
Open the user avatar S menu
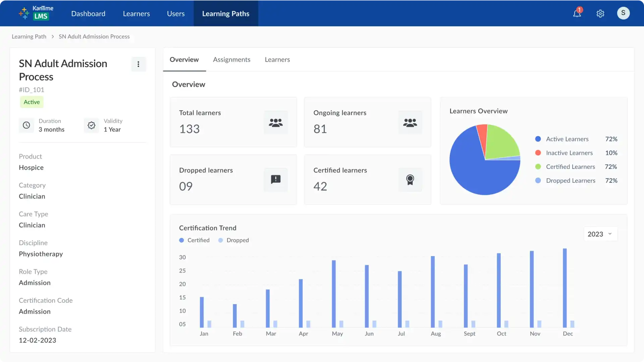coord(623,13)
